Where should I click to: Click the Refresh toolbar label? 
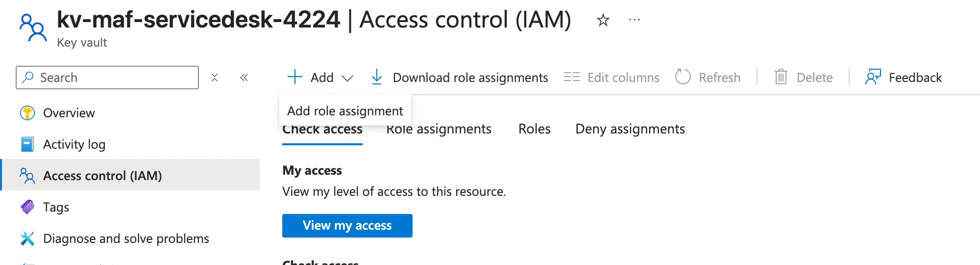719,78
